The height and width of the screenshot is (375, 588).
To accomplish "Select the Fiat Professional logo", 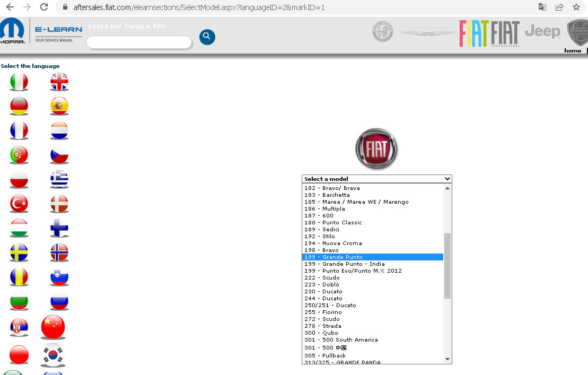I will coord(505,33).
